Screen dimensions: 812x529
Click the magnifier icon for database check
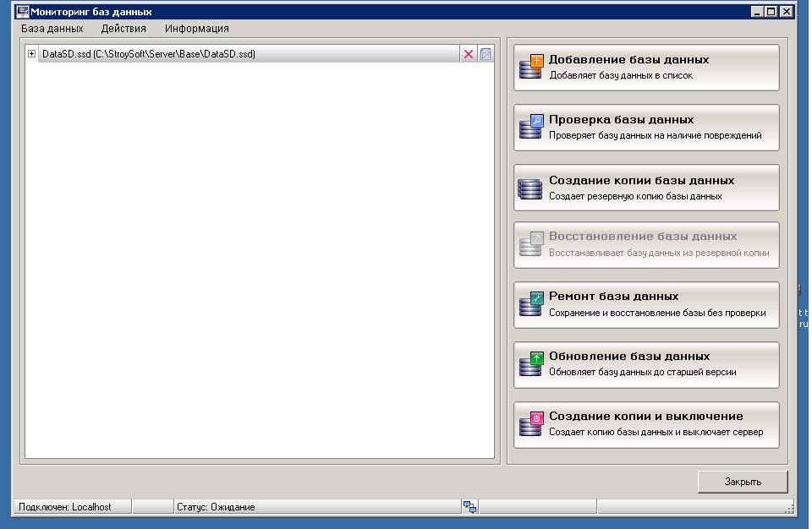point(530,128)
